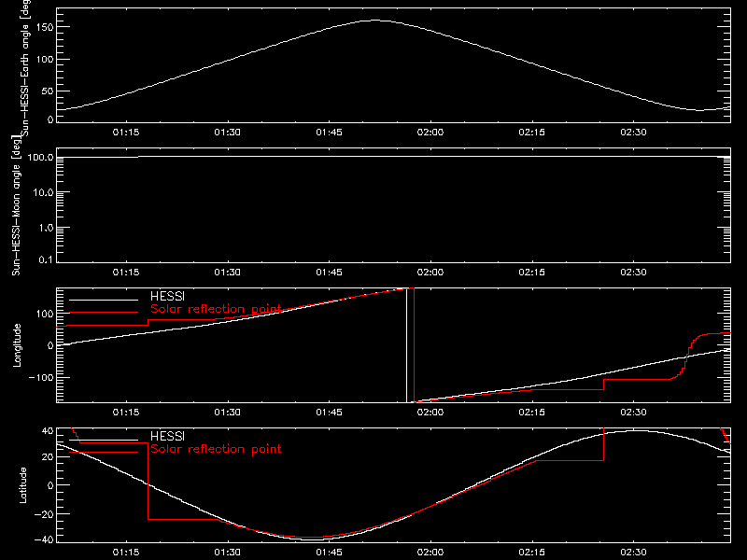Click 02:00 tick under Sun-HESSI-Moon angle plot
This screenshot has height=560, width=747.
coord(430,273)
